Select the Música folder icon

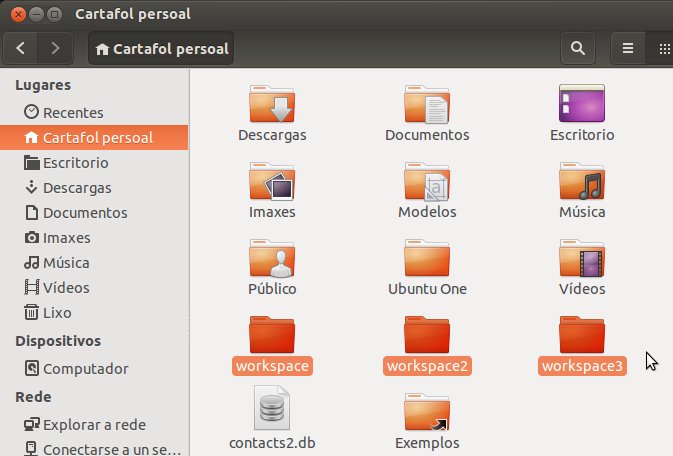click(582, 181)
